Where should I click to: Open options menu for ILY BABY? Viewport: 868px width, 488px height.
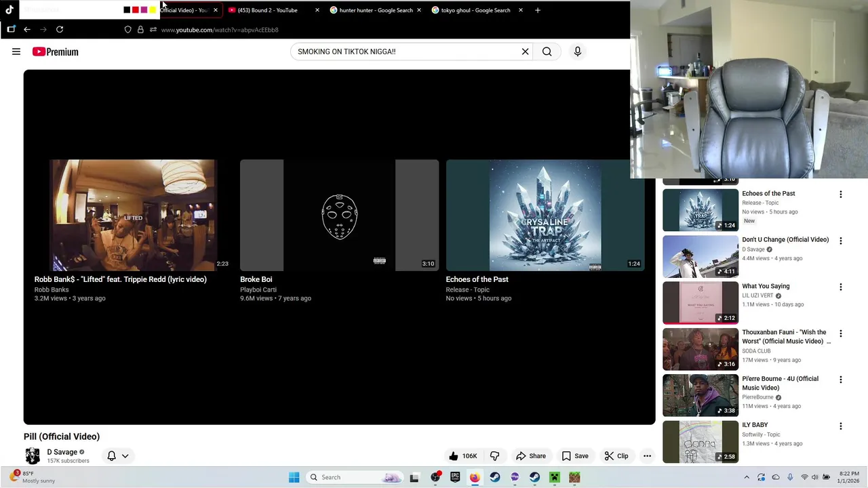click(841, 426)
